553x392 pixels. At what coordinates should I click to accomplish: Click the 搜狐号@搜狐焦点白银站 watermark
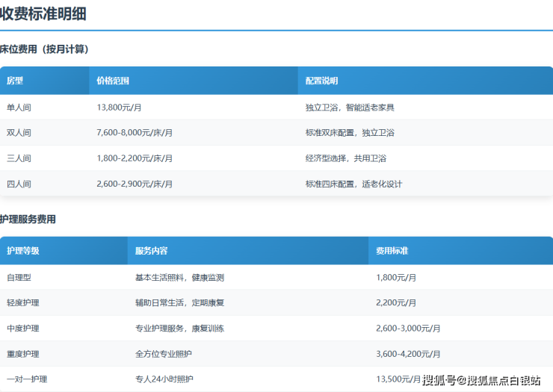pyautogui.click(x=481, y=381)
